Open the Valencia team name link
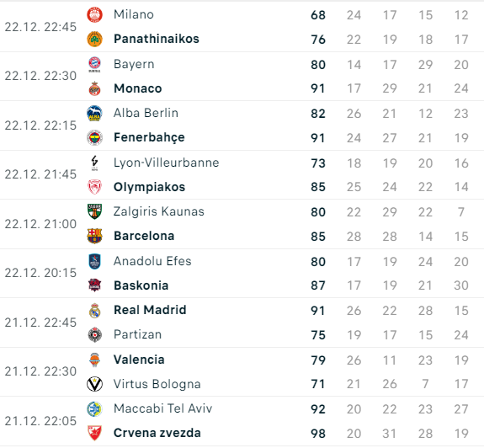The width and height of the screenshot is (484, 448). 139,360
